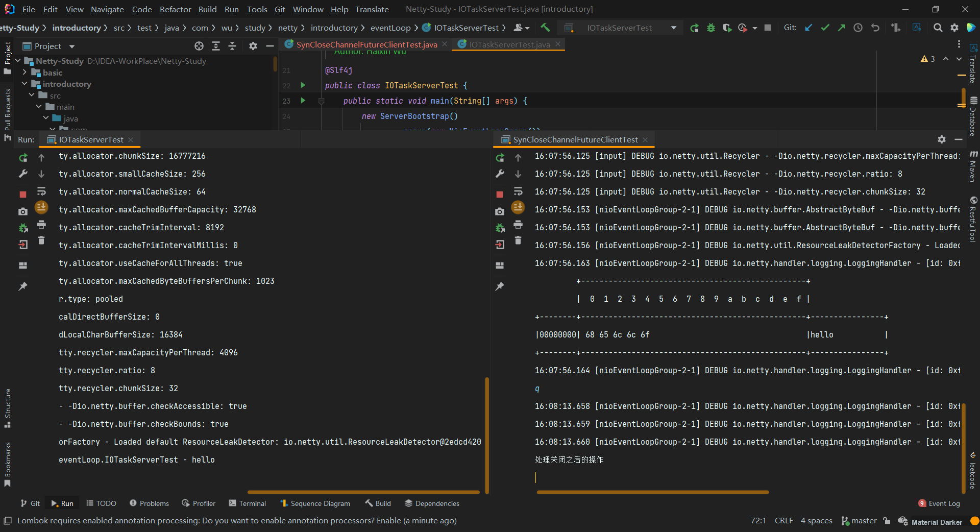Collapse the src folder
This screenshot has width=980, height=532.
click(x=32, y=95)
